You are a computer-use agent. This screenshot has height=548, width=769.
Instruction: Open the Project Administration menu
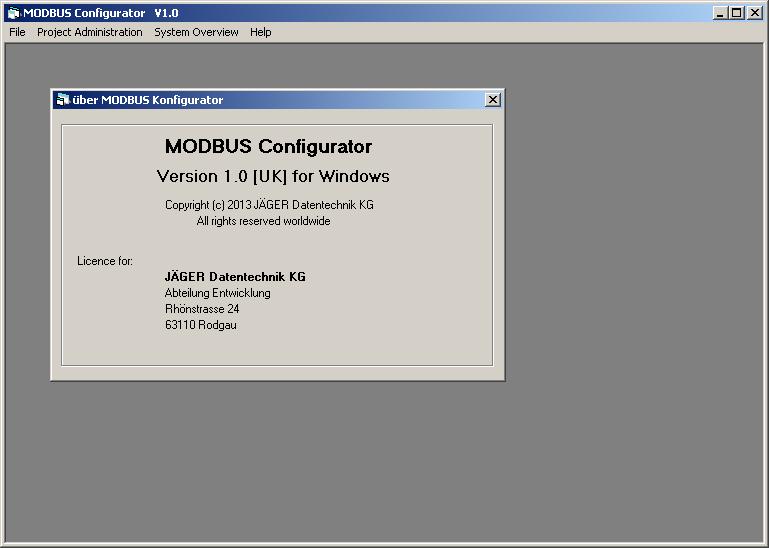pyautogui.click(x=90, y=32)
